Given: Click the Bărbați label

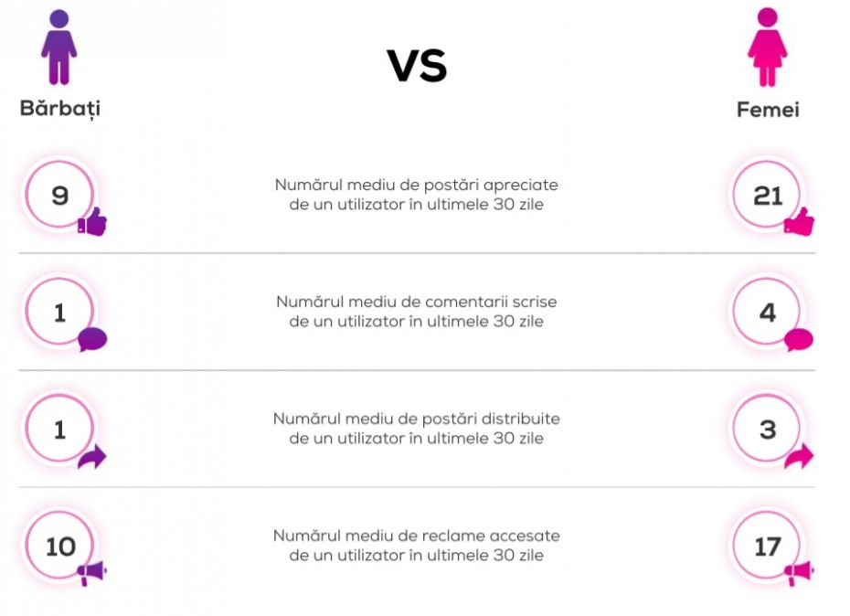Looking at the screenshot, I should 60,109.
